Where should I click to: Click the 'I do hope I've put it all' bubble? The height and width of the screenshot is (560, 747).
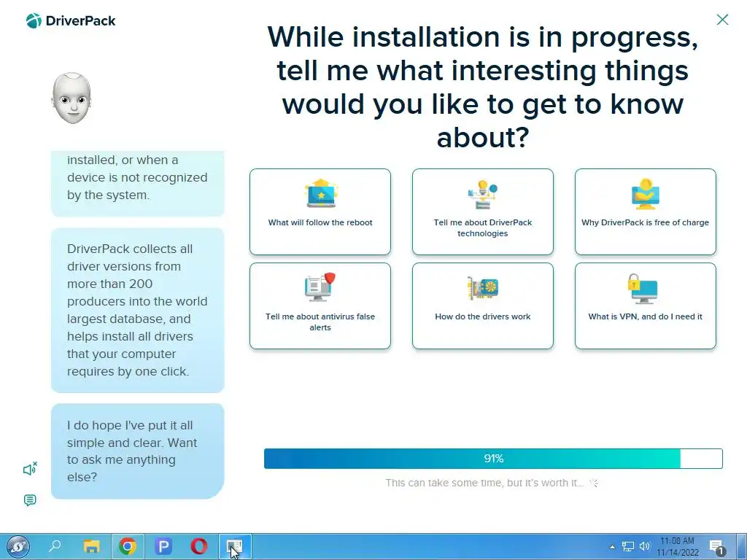138,451
